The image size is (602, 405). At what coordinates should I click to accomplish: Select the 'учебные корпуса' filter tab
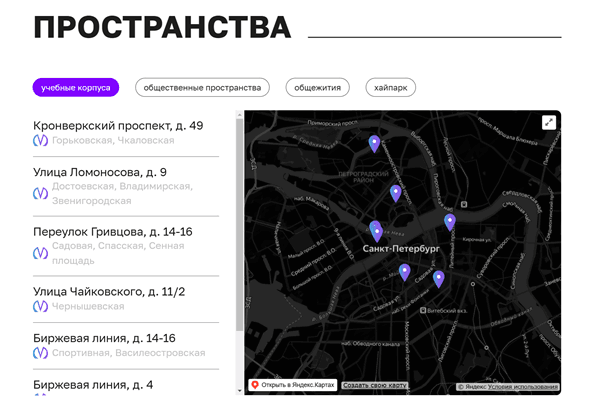click(75, 88)
